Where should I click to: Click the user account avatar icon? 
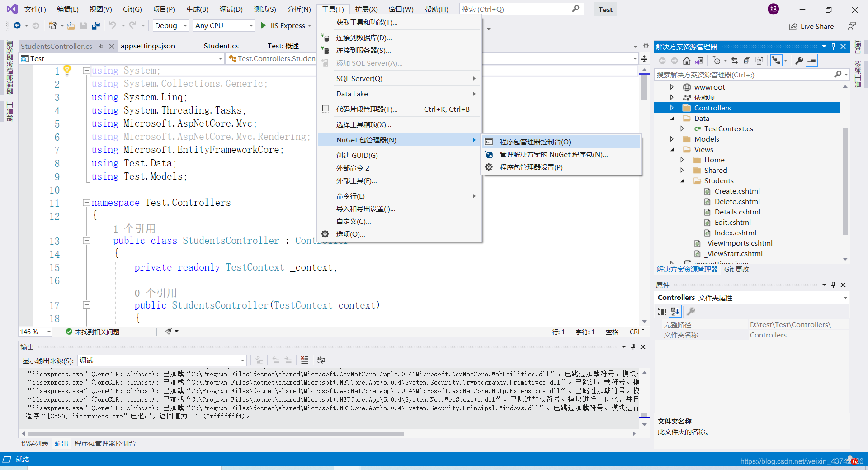pos(774,9)
